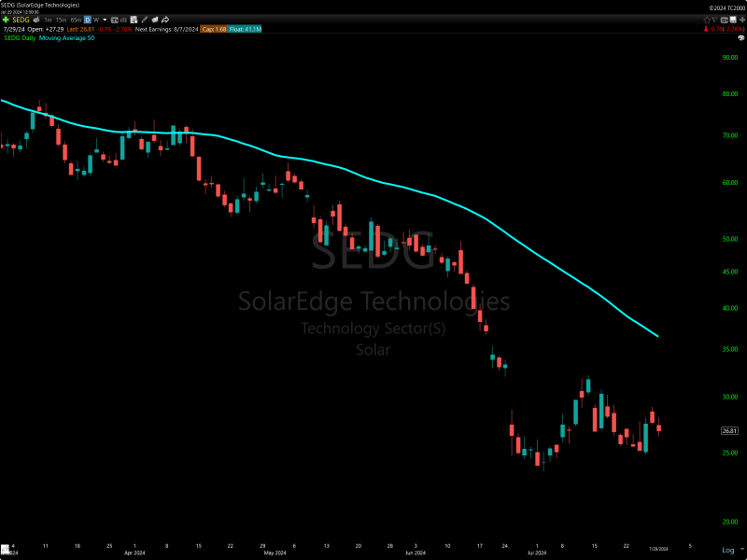747x560 pixels.
Task: Click the Jul 2024 date axis label
Action: click(x=537, y=553)
